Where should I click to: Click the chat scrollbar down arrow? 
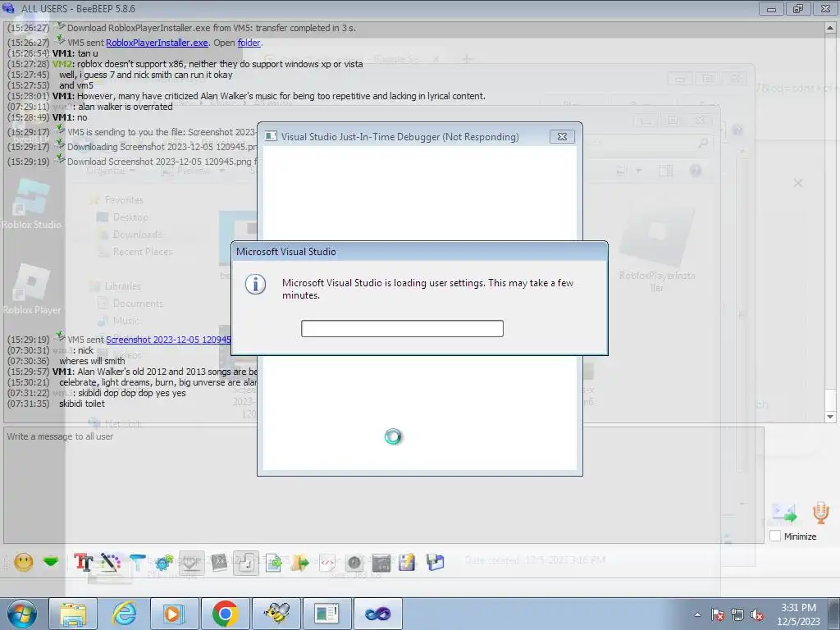coord(830,417)
